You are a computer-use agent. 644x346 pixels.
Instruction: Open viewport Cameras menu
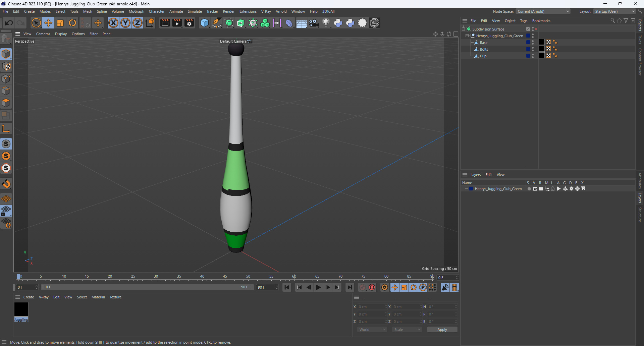pyautogui.click(x=43, y=34)
